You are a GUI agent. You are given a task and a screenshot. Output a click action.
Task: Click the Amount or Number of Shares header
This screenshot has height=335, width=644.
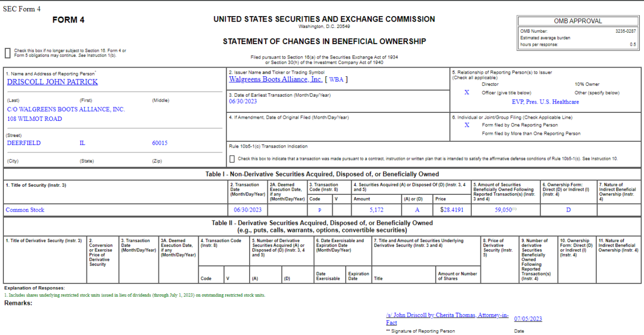pos(457,276)
